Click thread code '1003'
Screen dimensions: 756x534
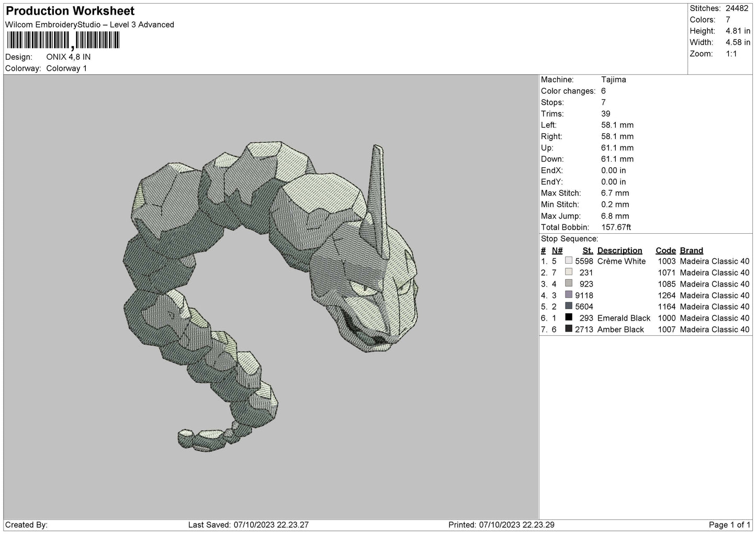click(x=667, y=261)
